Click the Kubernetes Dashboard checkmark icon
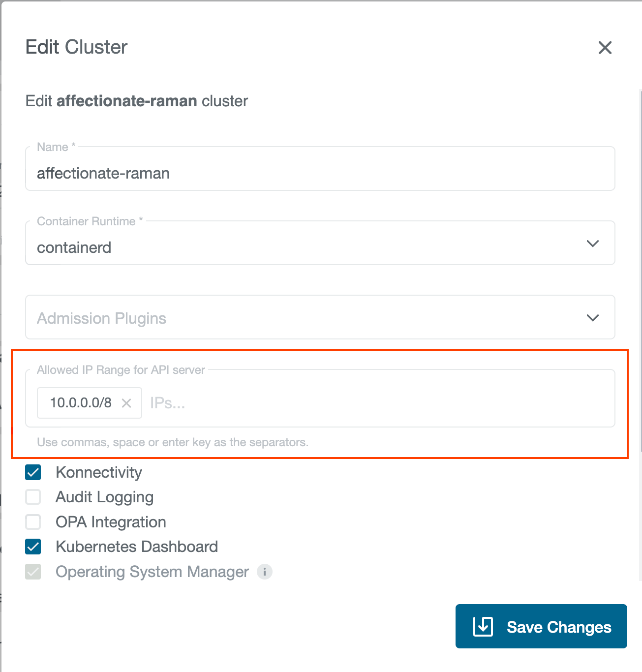Screen dimensions: 642x672 (32, 547)
